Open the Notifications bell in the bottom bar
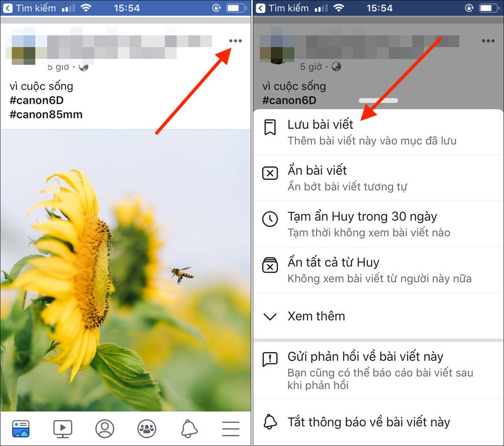Screen dimensions: 504x446 [x=189, y=428]
